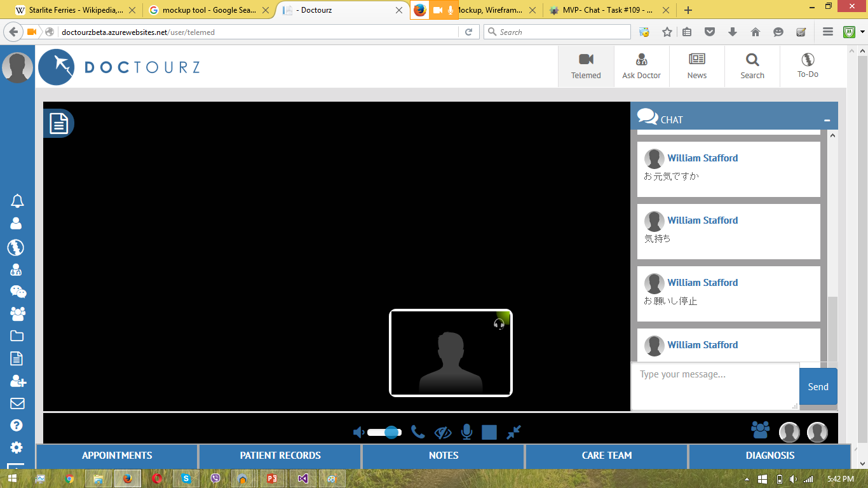Open settings gear in left sidebar
The width and height of the screenshot is (868, 488).
(x=17, y=447)
